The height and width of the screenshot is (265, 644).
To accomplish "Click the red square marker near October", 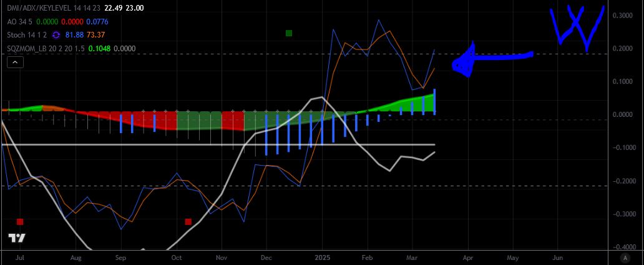I will [188, 222].
